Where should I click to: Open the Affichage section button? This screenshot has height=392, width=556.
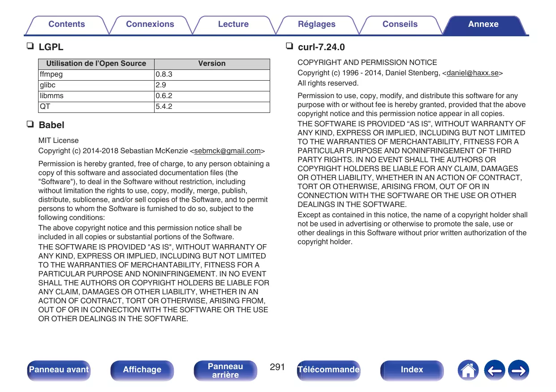pyautogui.click(x=142, y=370)
